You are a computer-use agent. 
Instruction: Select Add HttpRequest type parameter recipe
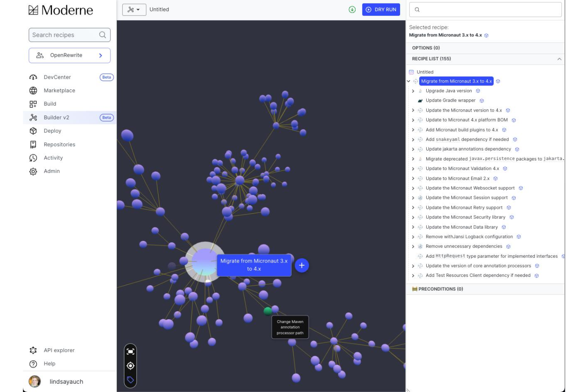click(491, 256)
